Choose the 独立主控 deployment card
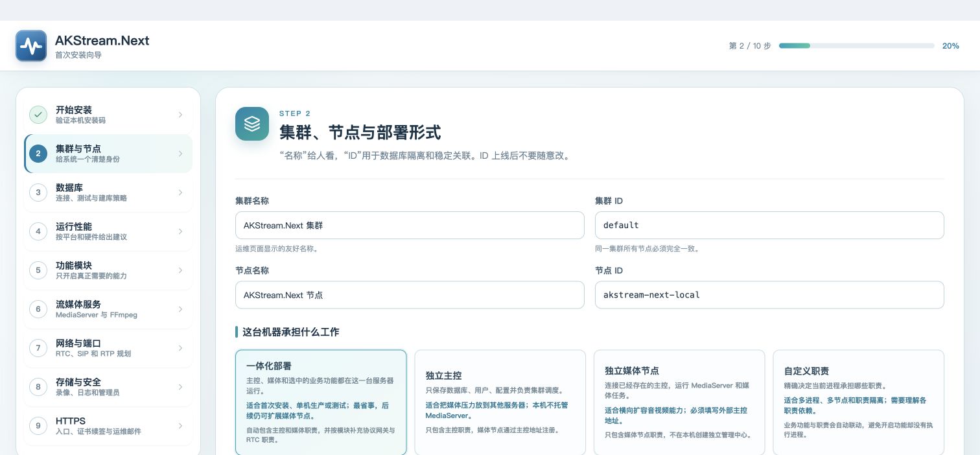 pos(500,402)
